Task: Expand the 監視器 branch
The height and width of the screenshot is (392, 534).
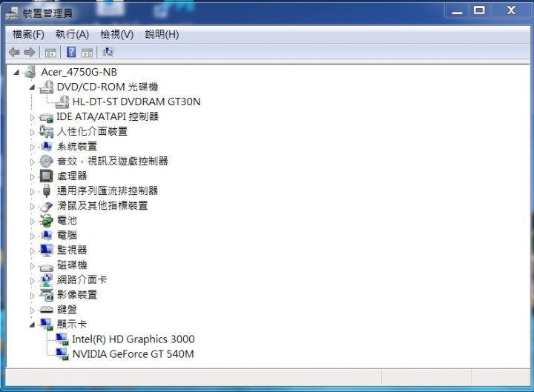Action: pyautogui.click(x=33, y=251)
